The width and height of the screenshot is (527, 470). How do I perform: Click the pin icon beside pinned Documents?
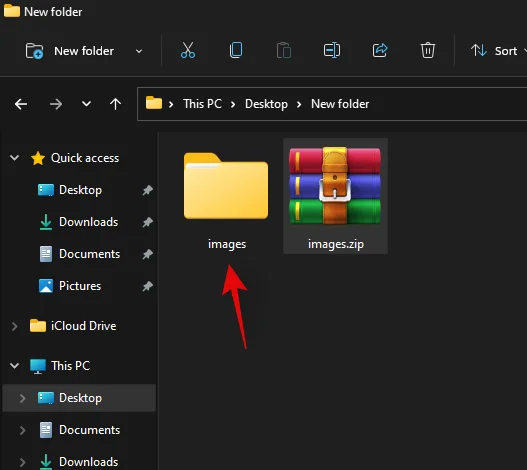[x=148, y=254]
